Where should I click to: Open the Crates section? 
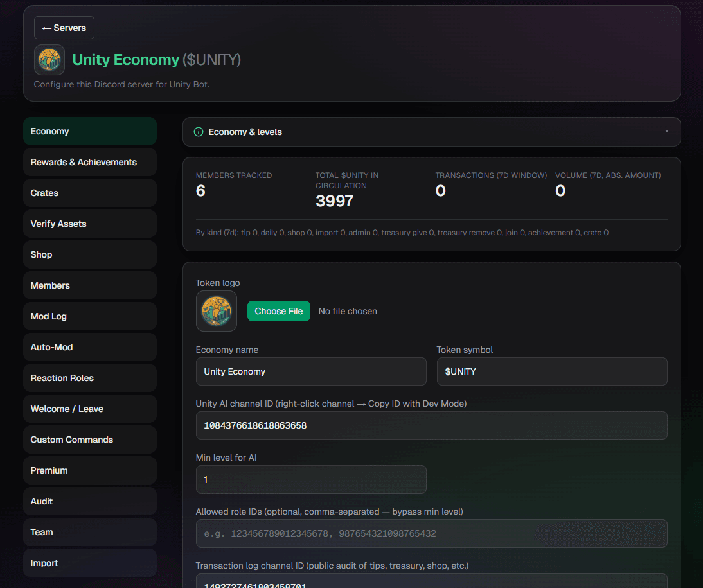90,193
